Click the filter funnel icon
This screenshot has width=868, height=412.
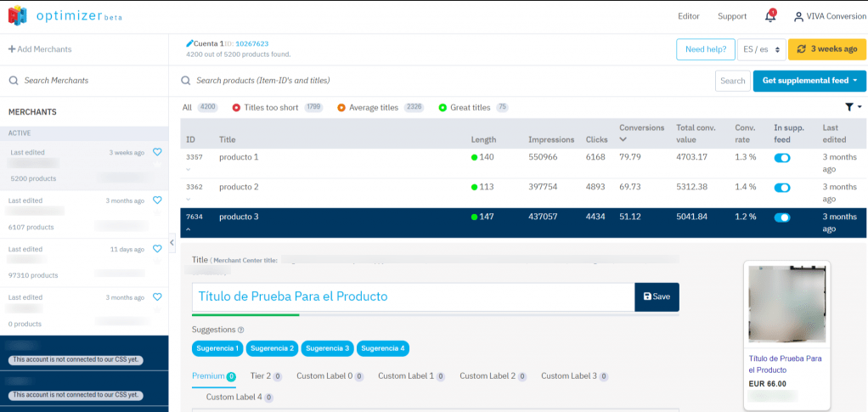[x=849, y=107]
